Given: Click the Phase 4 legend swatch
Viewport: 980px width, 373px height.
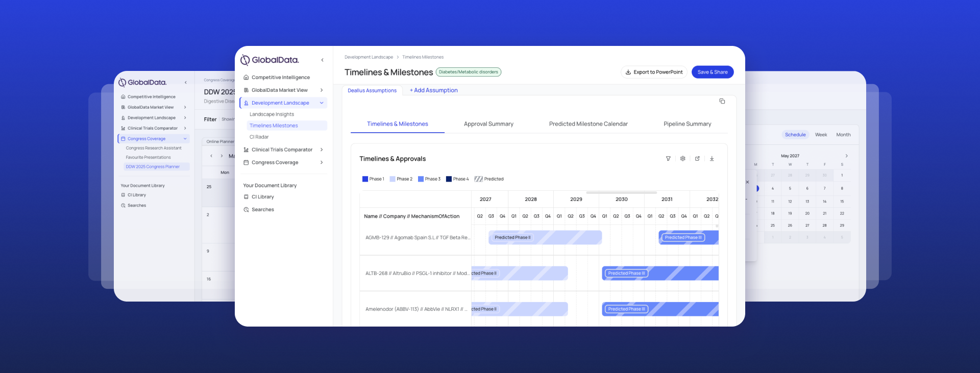Looking at the screenshot, I should pos(449,179).
